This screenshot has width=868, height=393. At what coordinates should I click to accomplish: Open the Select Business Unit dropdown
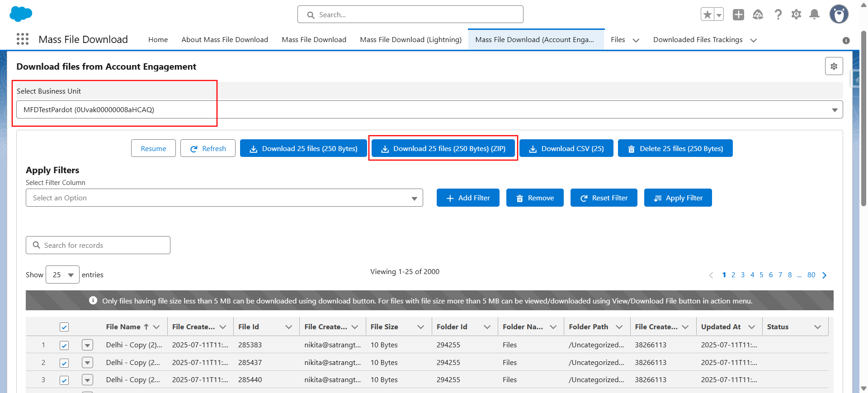point(429,109)
